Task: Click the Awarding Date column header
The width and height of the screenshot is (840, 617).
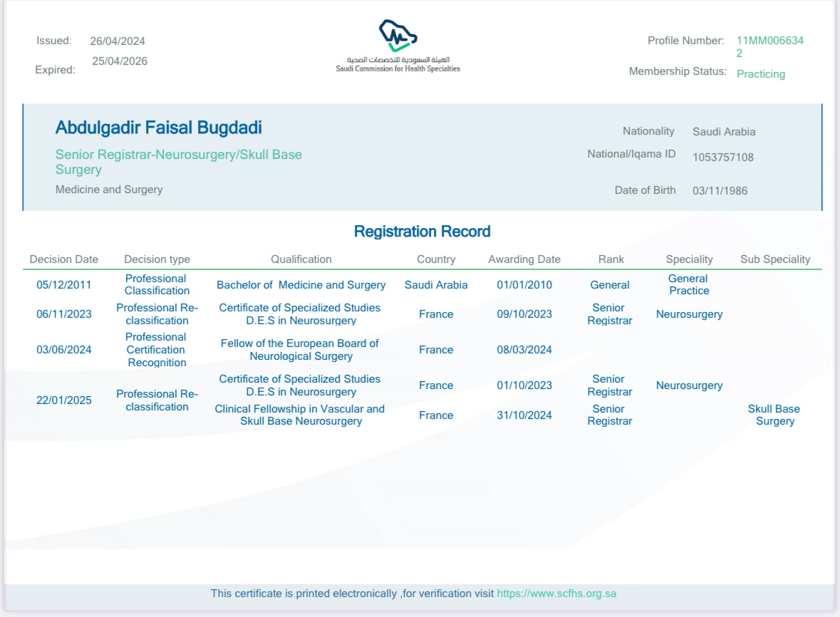Action: tap(524, 259)
